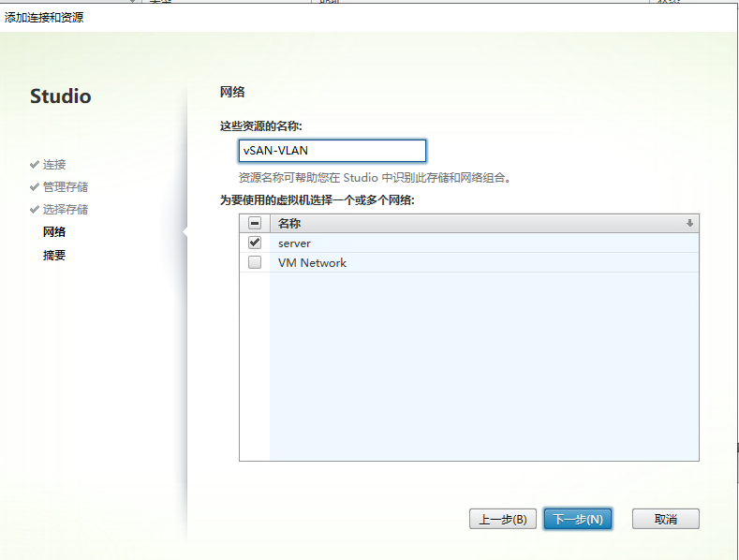Uncheck the server network checkbox
Screen dimensions: 739x560
pyautogui.click(x=255, y=243)
